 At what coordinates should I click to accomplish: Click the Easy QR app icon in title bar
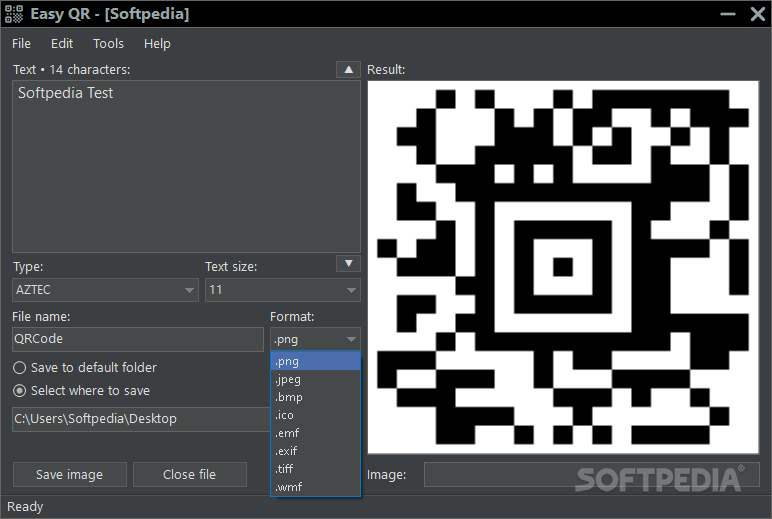pos(14,14)
